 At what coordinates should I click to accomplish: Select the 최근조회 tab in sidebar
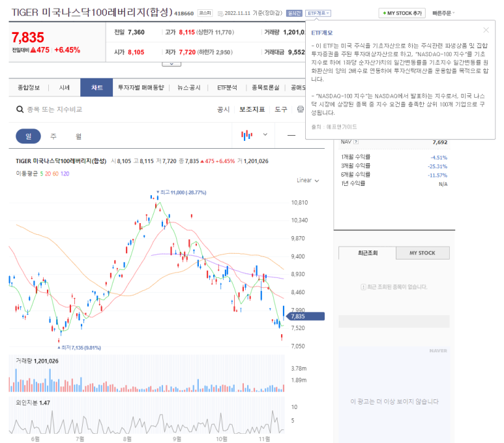tap(367, 253)
